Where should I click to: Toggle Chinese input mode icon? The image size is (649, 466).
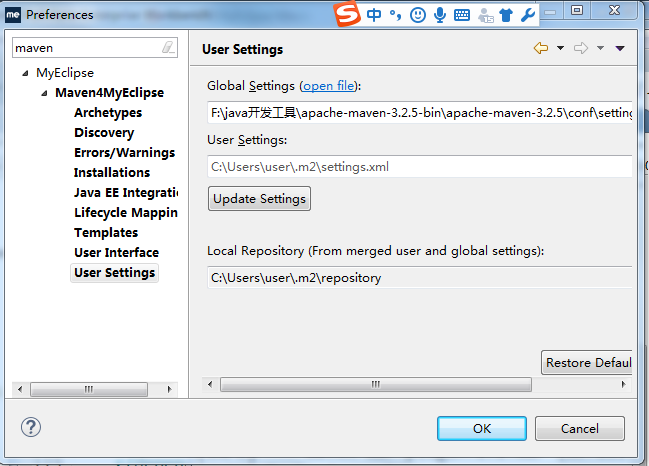coord(374,15)
